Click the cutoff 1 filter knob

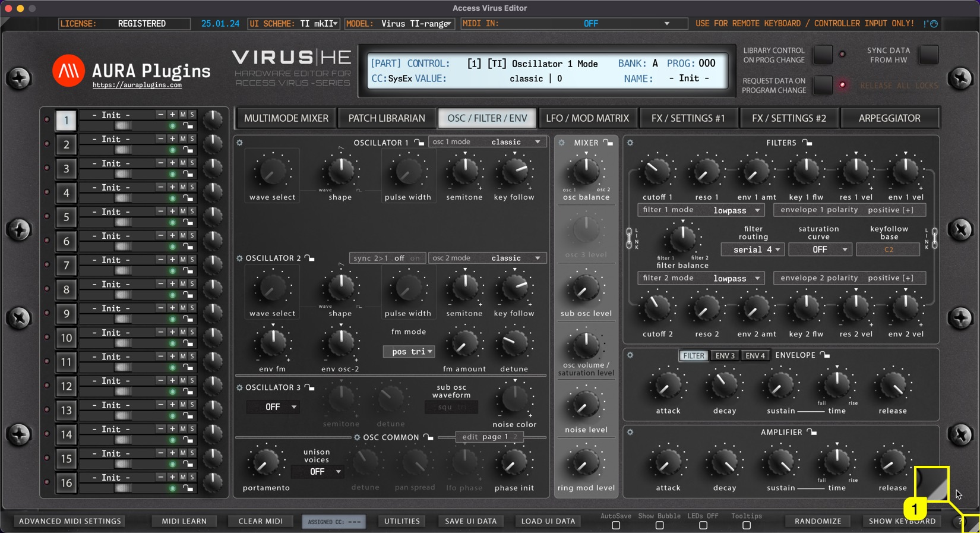[x=657, y=172]
